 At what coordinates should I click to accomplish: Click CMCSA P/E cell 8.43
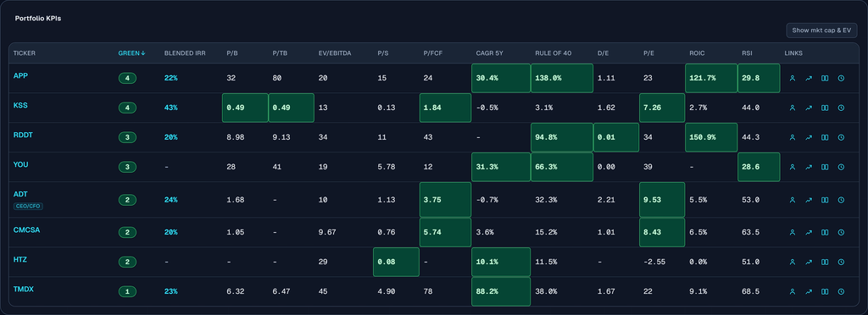(x=662, y=232)
